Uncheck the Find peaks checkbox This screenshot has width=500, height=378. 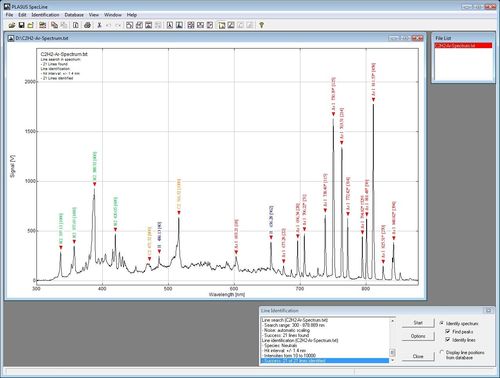(448, 331)
